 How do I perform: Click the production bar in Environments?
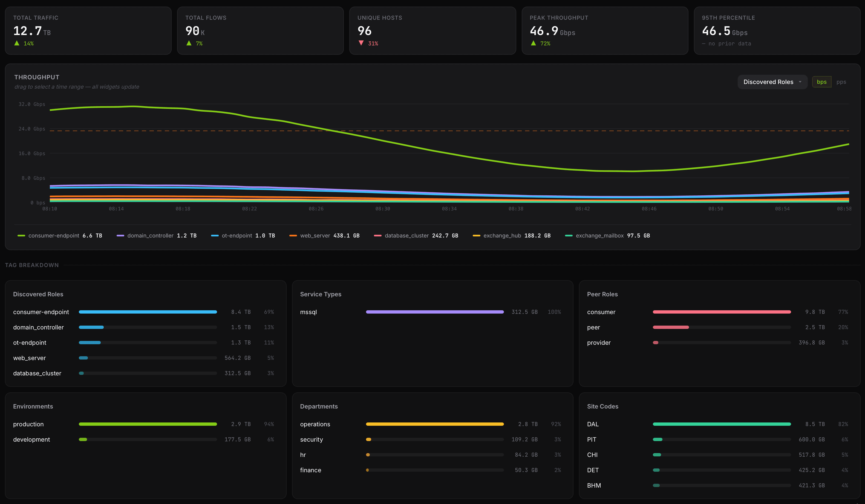pos(148,424)
